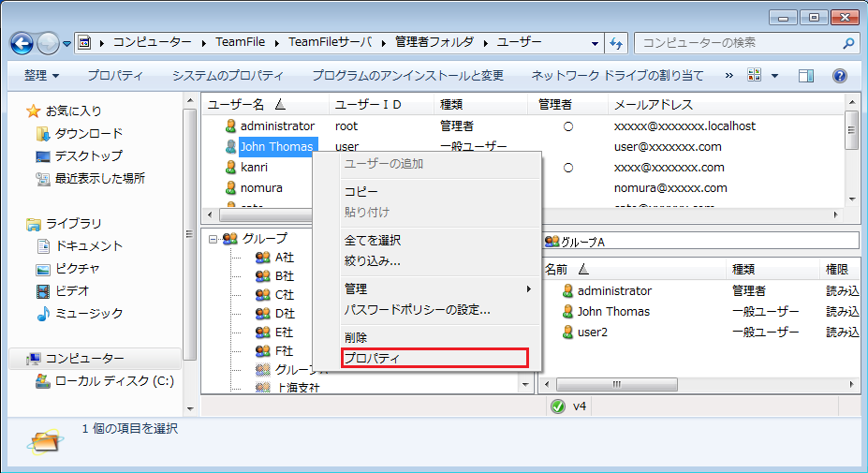
Task: Collapse the グループ tree node
Action: pyautogui.click(x=213, y=239)
